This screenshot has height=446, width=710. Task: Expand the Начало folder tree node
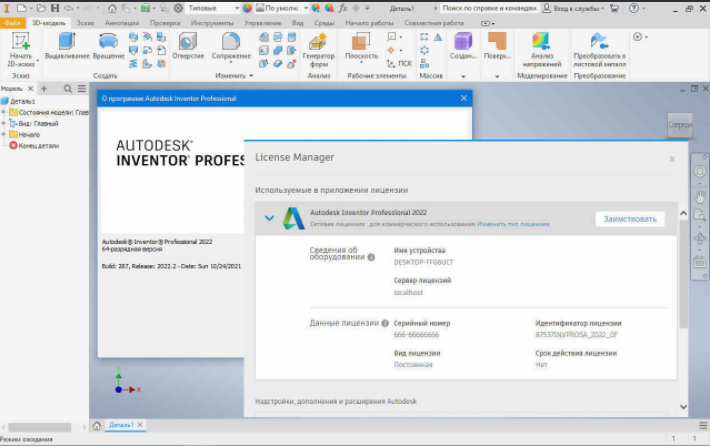tap(4, 134)
